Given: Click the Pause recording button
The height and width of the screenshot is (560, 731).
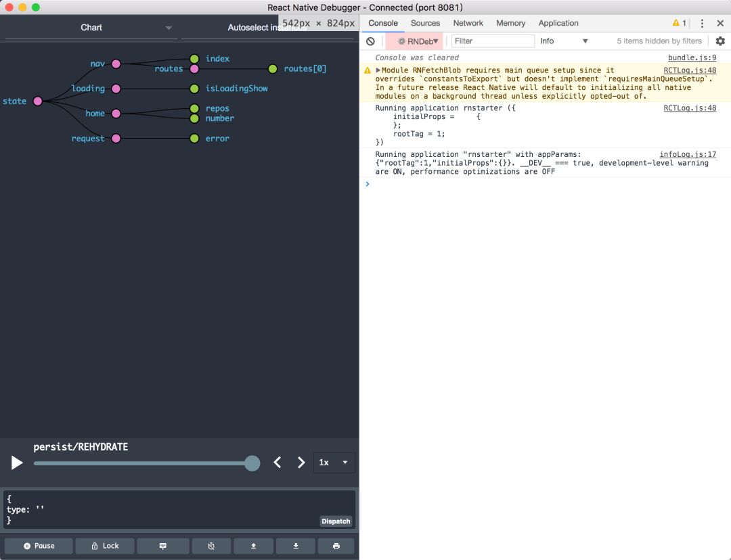Looking at the screenshot, I should click(x=39, y=546).
